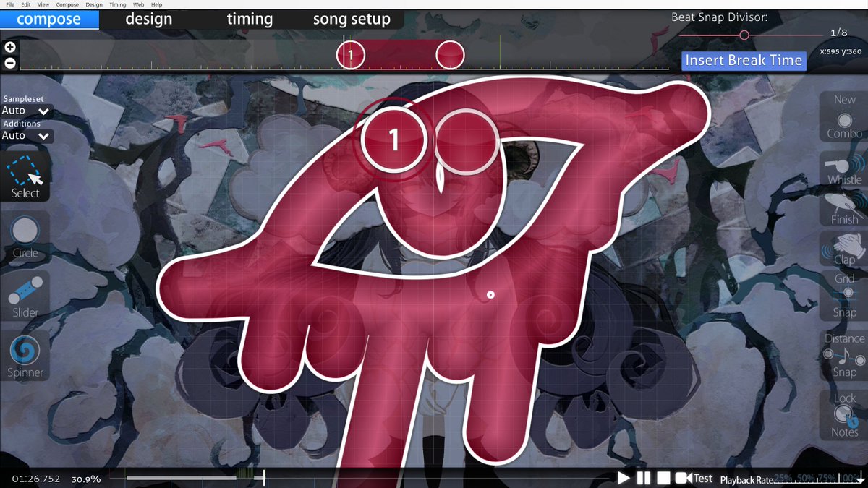Open the Design menu in the menu bar

(94, 4)
